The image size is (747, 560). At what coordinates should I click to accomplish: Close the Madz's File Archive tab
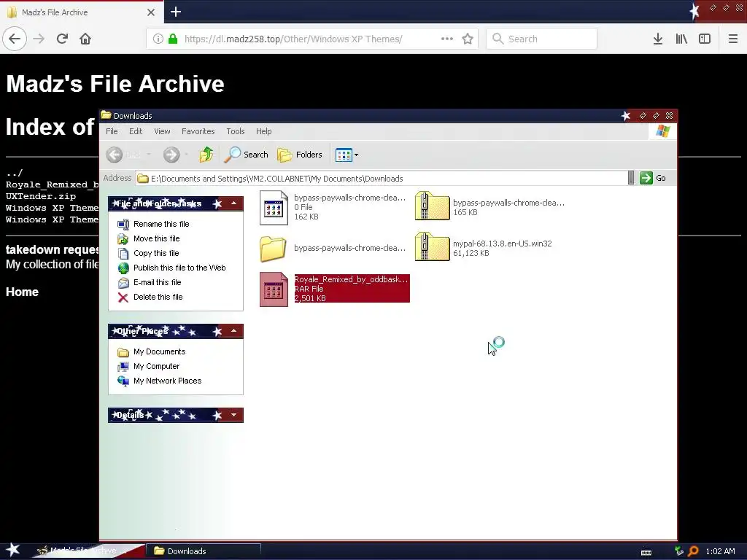(151, 12)
